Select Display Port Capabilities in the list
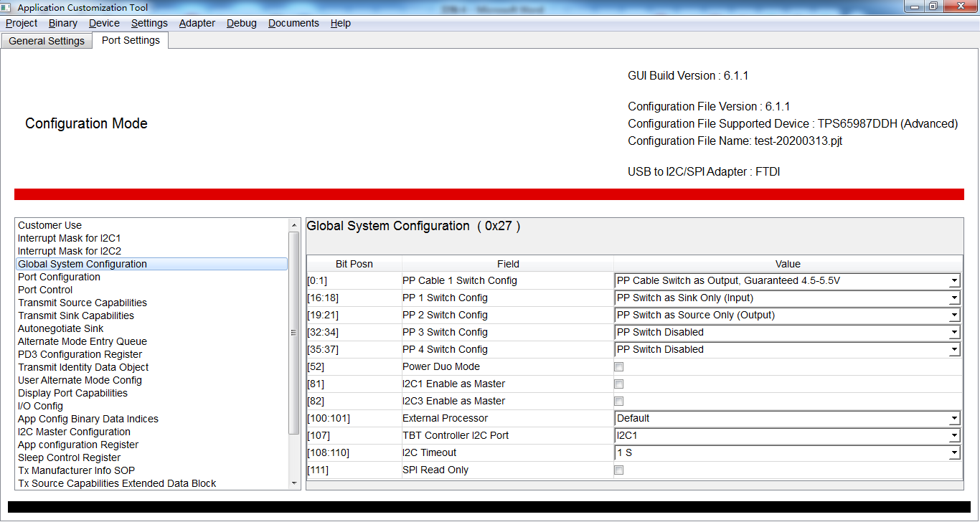 click(72, 393)
